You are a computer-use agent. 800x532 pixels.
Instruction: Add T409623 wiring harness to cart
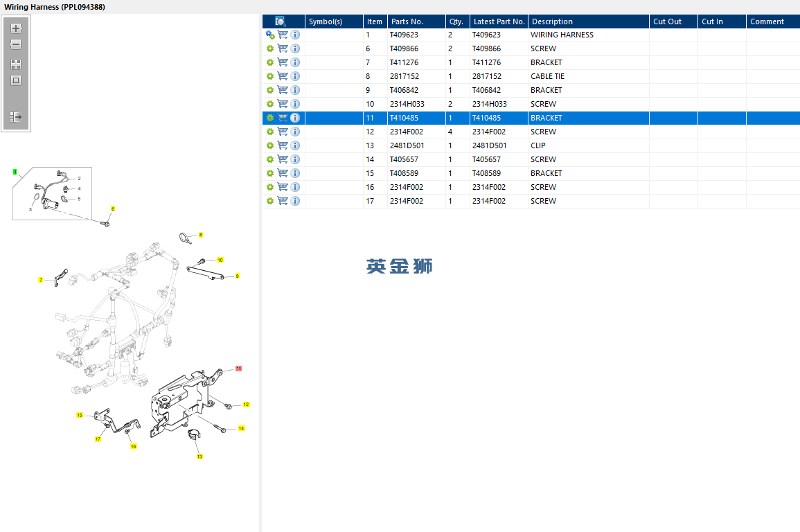click(283, 35)
